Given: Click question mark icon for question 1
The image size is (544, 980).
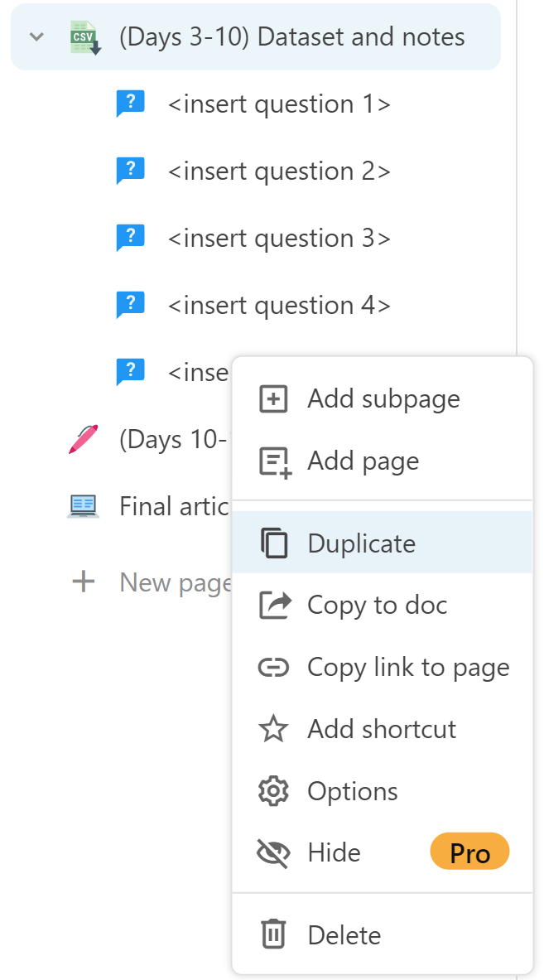Looking at the screenshot, I should pyautogui.click(x=131, y=104).
